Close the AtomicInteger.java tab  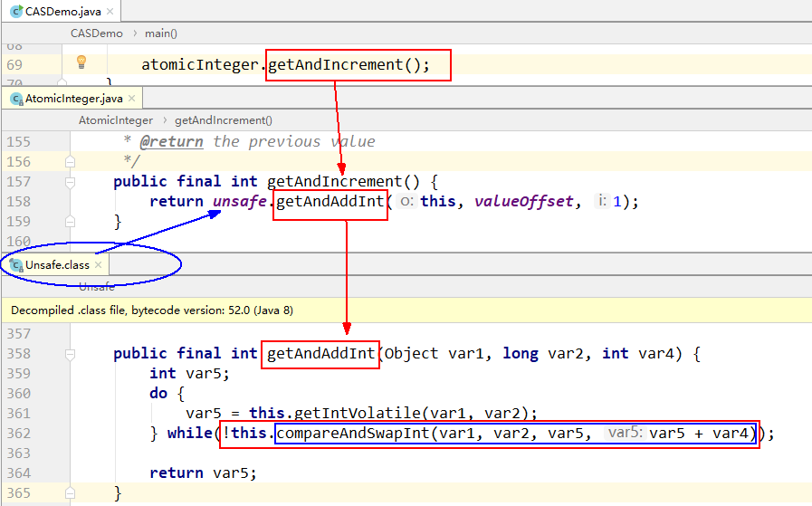(131, 99)
